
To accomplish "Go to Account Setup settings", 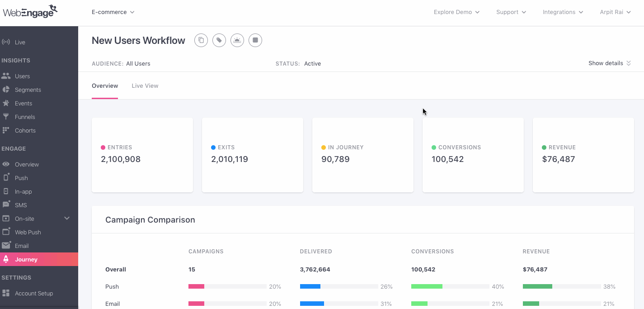I will coord(34,293).
